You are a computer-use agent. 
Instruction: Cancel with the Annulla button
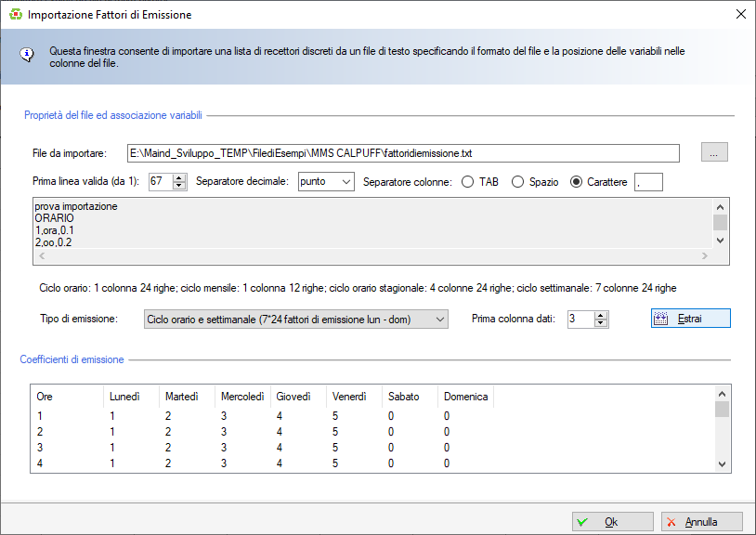click(701, 522)
